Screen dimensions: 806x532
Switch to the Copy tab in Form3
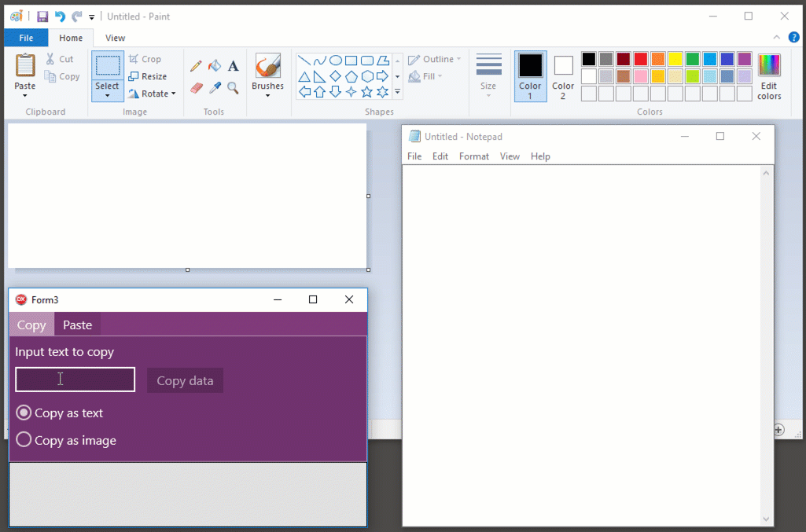coord(32,325)
